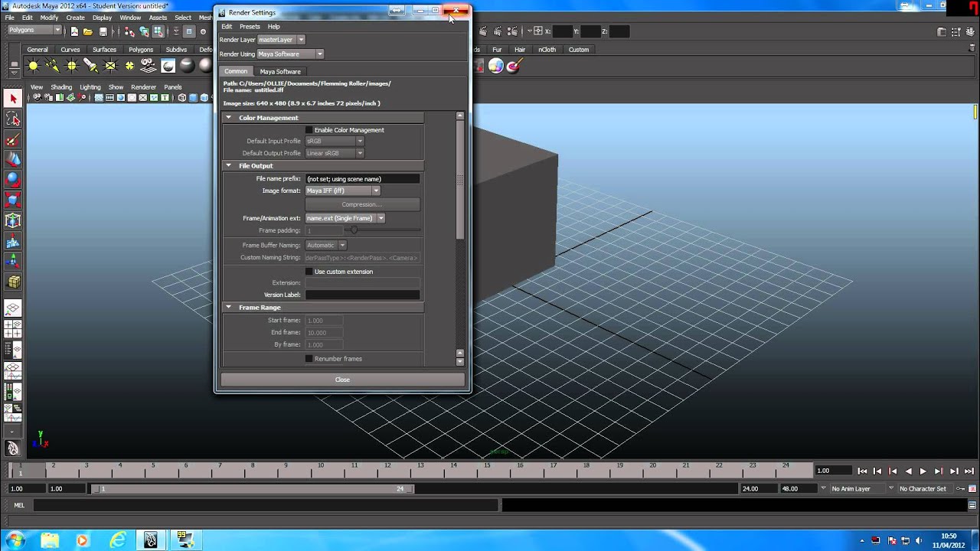Open the viewport Lighting menu
Image resolution: width=980 pixels, height=551 pixels.
coord(90,87)
